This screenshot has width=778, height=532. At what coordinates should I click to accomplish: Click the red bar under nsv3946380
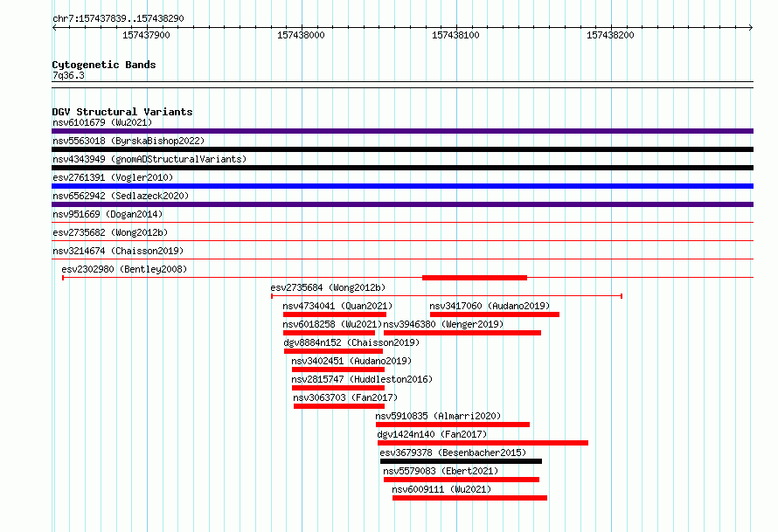tap(462, 333)
